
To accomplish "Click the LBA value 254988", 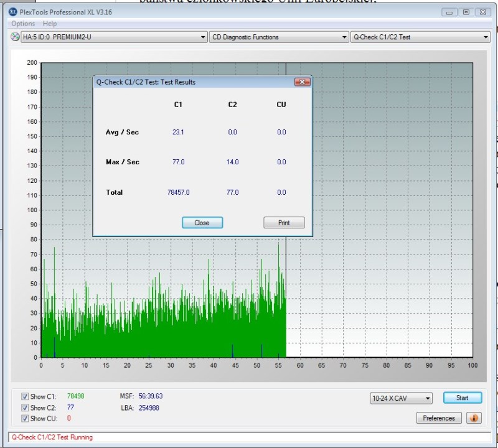I will click(149, 408).
